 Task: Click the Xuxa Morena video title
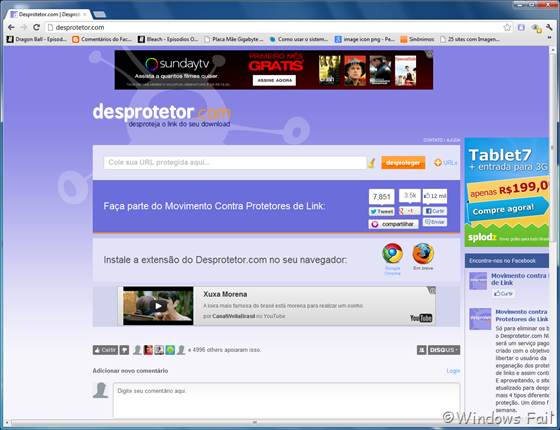pyautogui.click(x=225, y=294)
